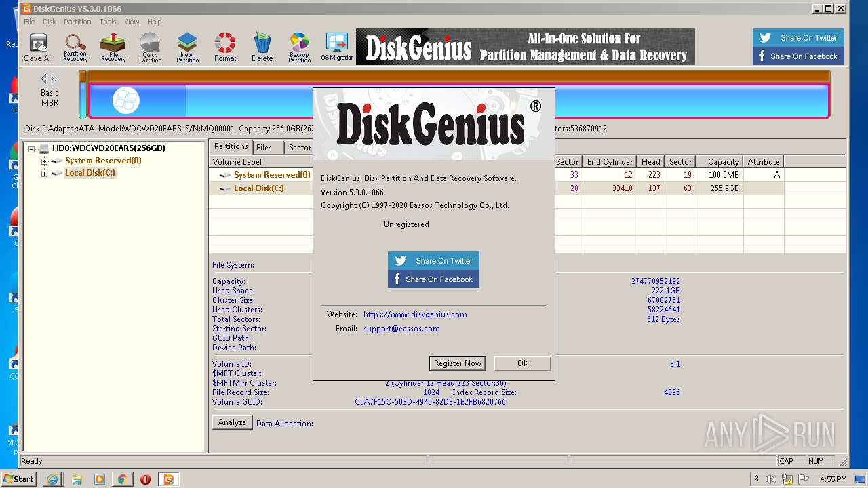
Task: Click the Volume Label column header
Action: click(261, 161)
